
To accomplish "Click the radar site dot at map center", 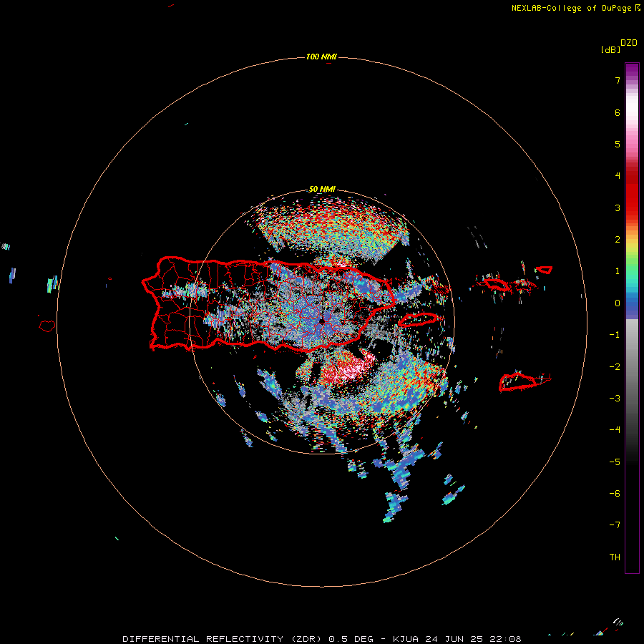I will [322, 321].
